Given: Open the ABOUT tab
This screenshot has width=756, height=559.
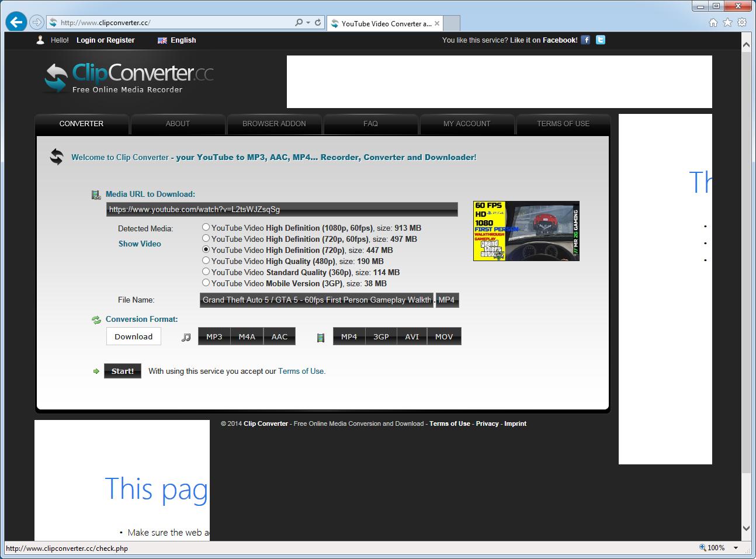Looking at the screenshot, I should pos(178,124).
